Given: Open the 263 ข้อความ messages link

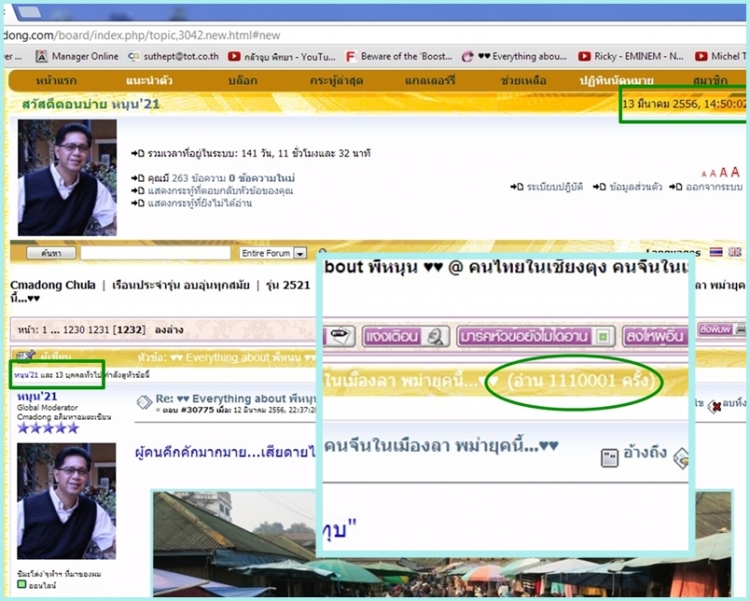Looking at the screenshot, I should (x=199, y=178).
